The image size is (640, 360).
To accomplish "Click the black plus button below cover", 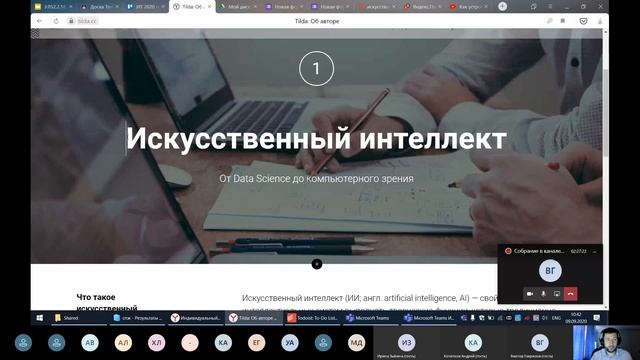I will (x=317, y=264).
